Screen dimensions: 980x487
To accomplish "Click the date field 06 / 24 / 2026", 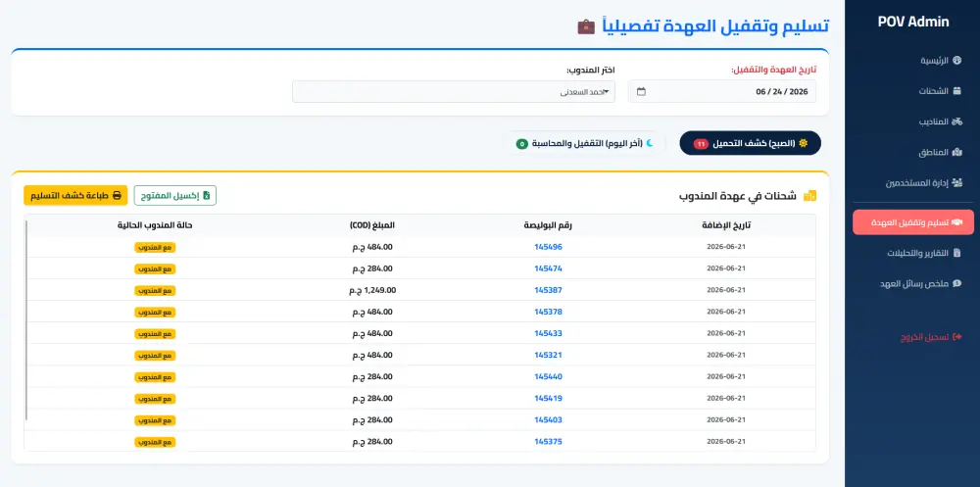I will [x=722, y=91].
